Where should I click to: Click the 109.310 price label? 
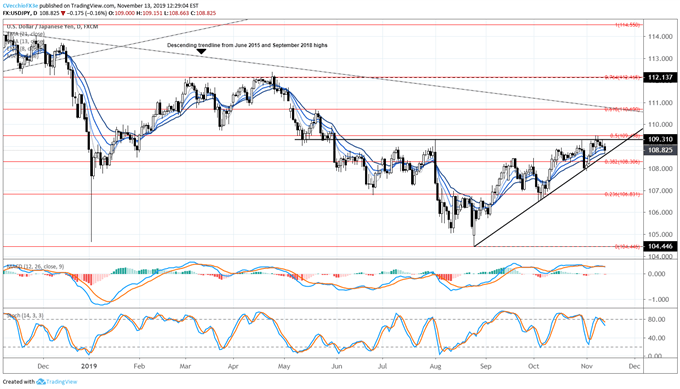click(x=660, y=139)
